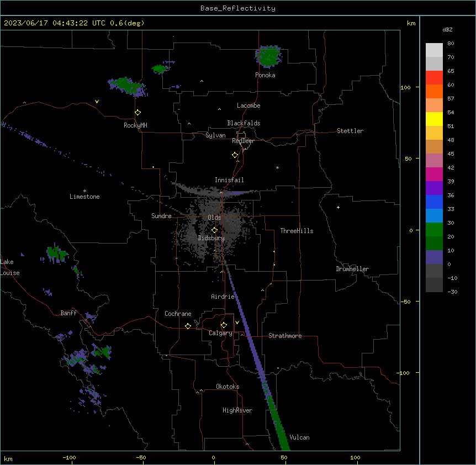
Task: Click the Okotoks label
Action: [228, 387]
